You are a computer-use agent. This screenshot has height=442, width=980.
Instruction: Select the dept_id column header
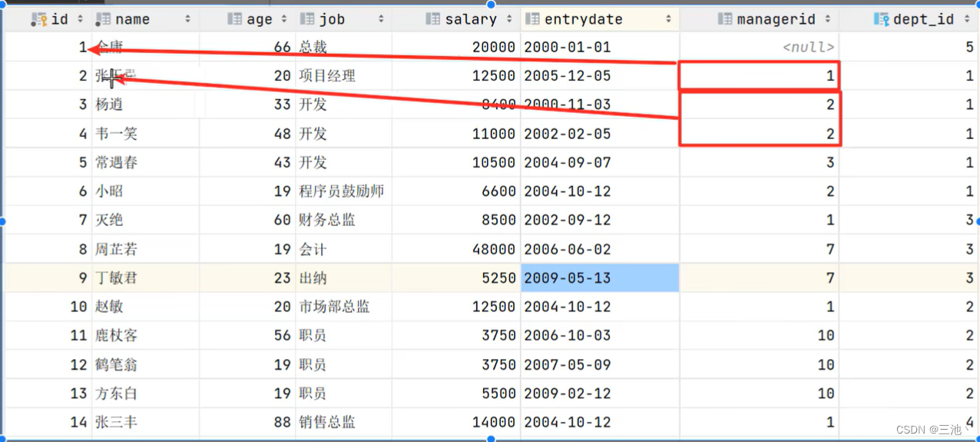pyautogui.click(x=909, y=19)
